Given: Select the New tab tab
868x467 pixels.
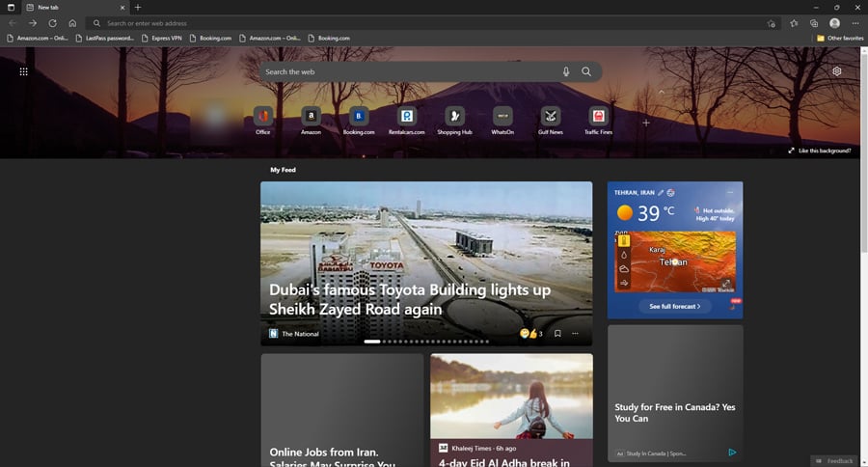Looking at the screenshot, I should point(74,8).
